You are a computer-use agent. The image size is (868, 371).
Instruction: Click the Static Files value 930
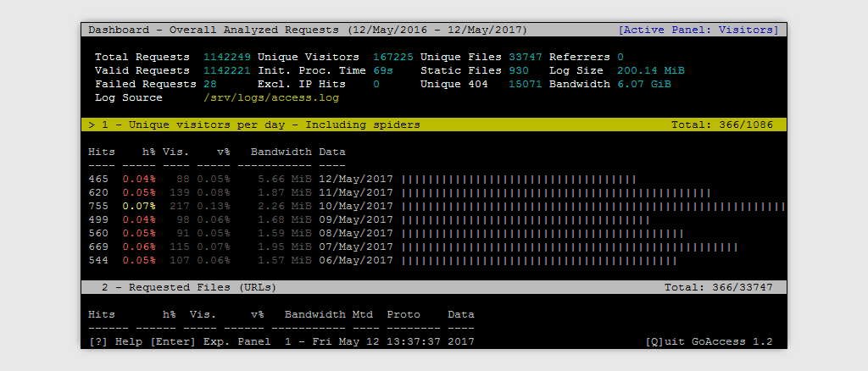click(x=518, y=71)
